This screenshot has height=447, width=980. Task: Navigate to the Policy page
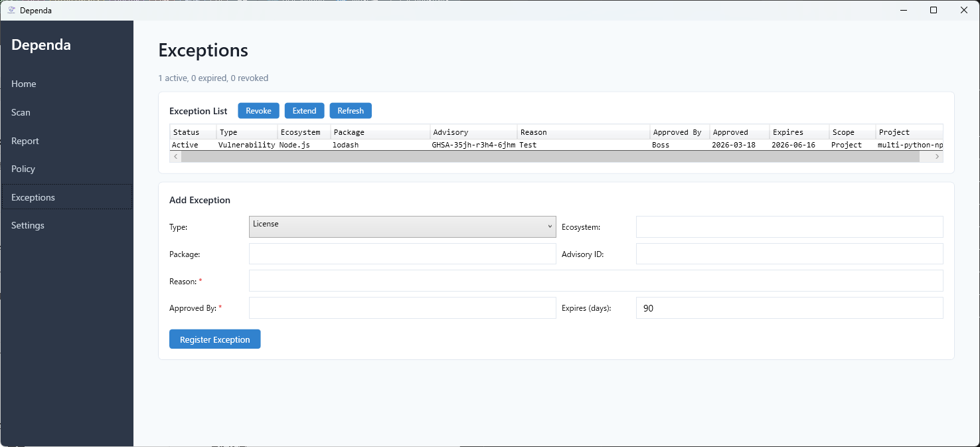pyautogui.click(x=23, y=169)
